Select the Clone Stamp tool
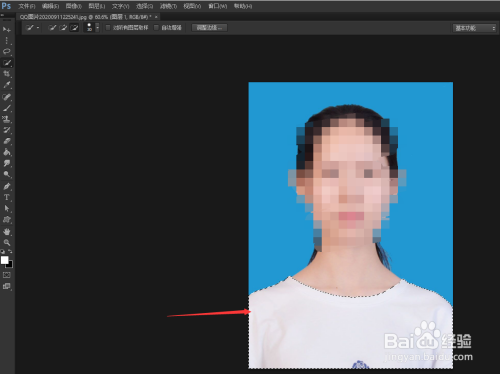 pyautogui.click(x=7, y=119)
